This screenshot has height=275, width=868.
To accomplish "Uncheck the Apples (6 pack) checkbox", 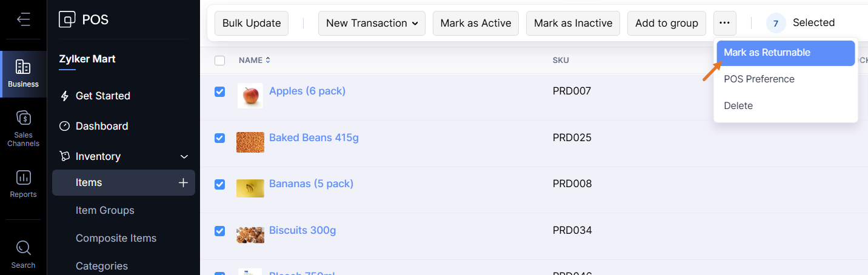I will coord(220,91).
